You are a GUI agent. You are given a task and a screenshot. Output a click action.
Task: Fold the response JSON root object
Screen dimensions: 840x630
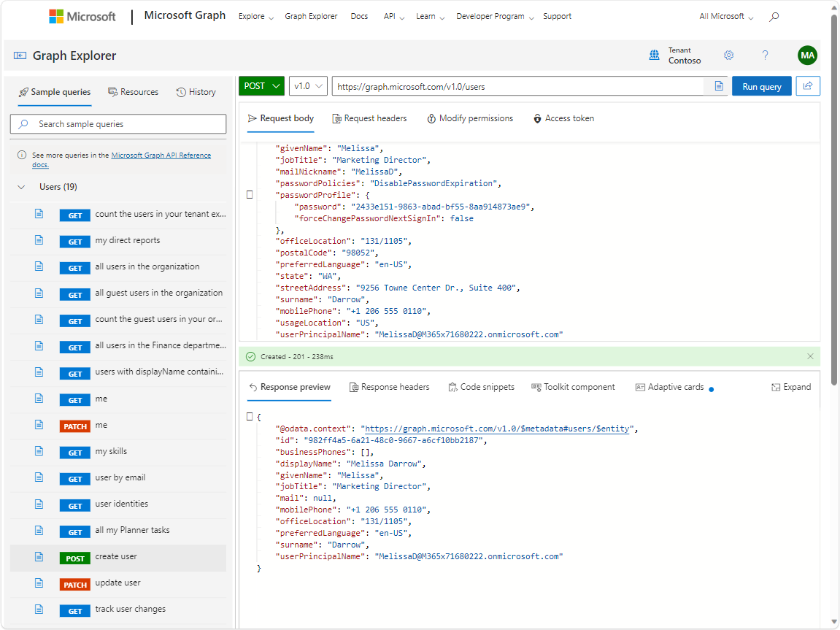(250, 416)
